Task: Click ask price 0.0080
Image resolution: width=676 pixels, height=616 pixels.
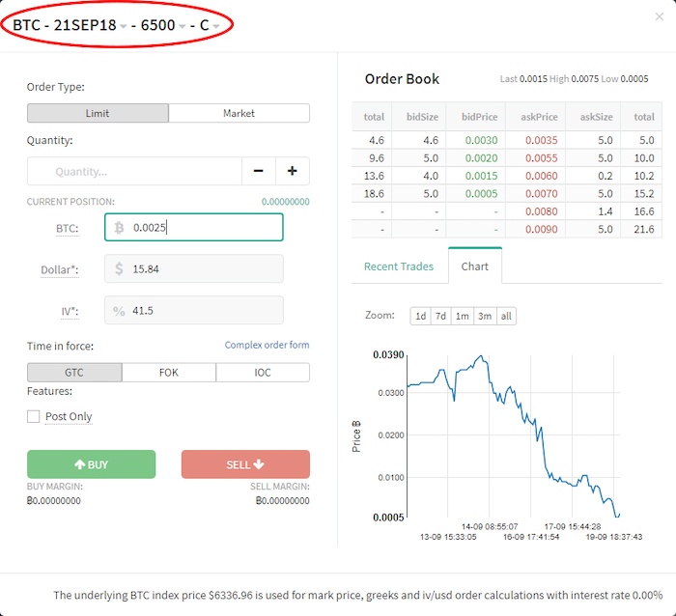Action: click(541, 211)
